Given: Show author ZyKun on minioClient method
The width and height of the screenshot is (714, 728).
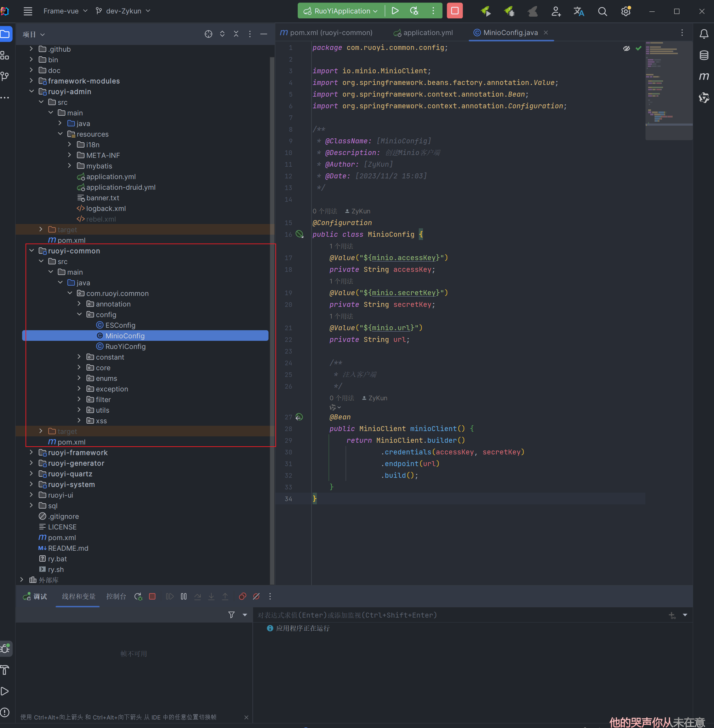Looking at the screenshot, I should pos(375,398).
